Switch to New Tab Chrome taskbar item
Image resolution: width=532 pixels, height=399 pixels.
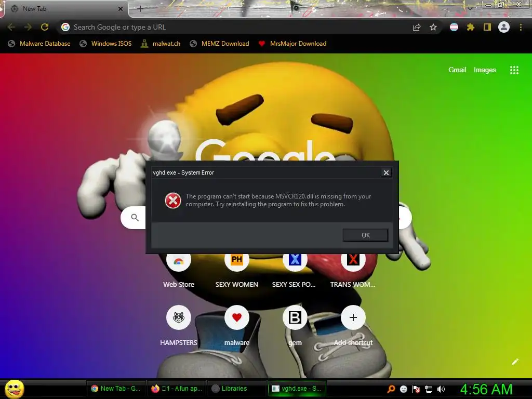click(x=116, y=389)
